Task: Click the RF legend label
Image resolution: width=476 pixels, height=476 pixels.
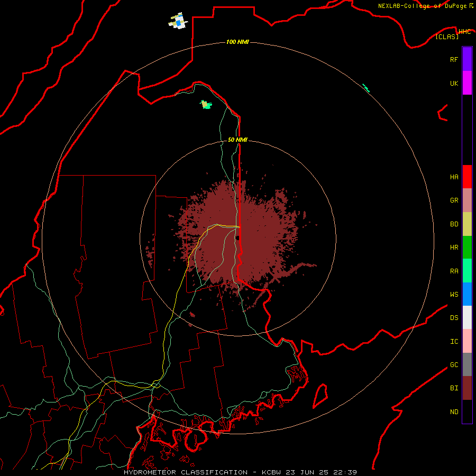Action: [454, 59]
